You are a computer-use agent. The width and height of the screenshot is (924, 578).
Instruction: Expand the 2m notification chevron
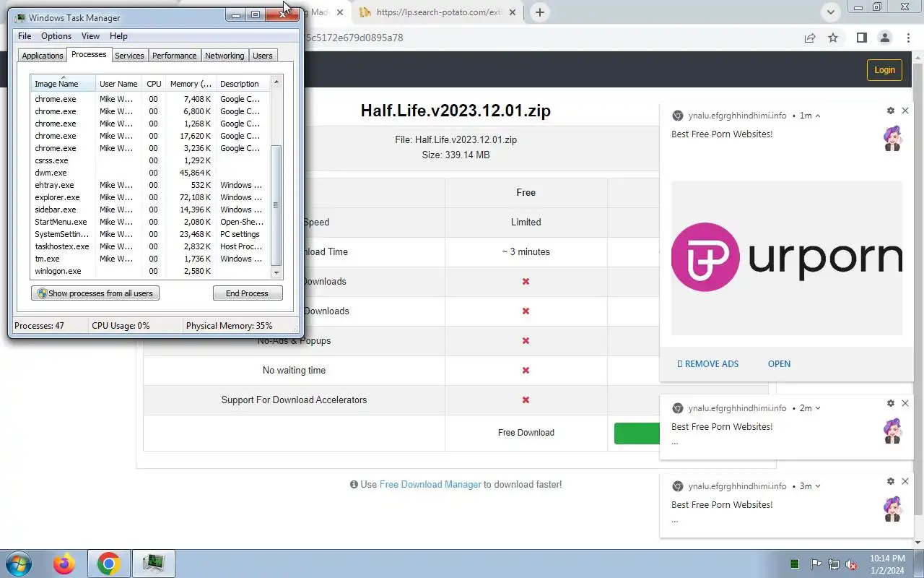[818, 408]
